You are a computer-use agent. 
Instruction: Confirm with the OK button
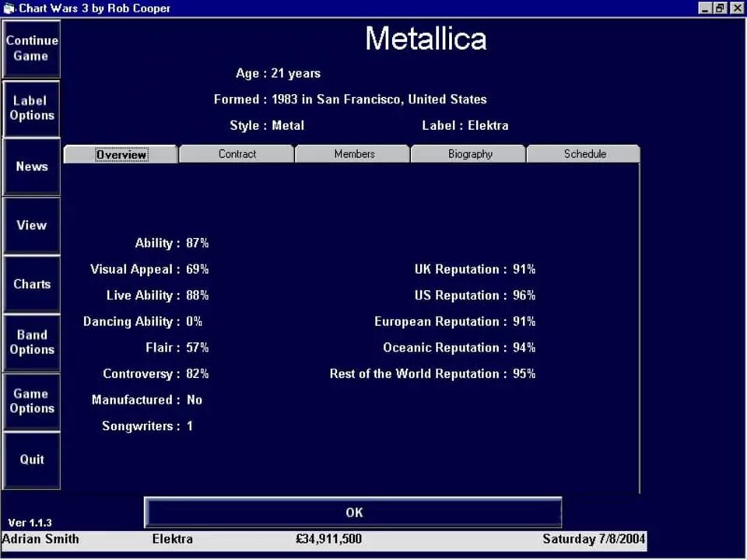tap(354, 512)
